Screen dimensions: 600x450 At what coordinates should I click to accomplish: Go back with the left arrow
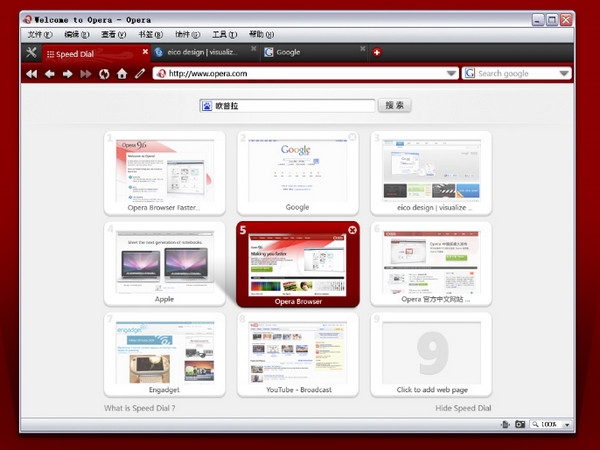click(x=50, y=74)
